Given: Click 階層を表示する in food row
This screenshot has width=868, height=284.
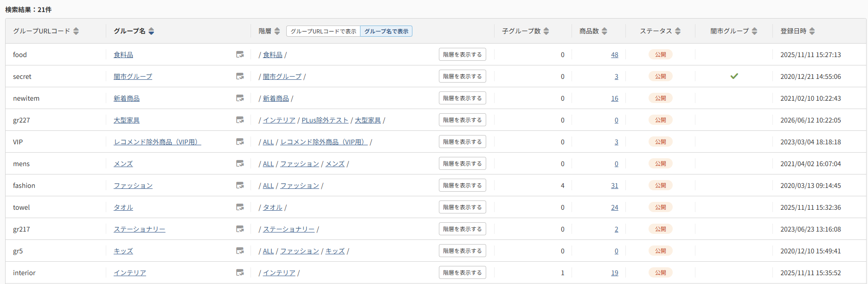Looking at the screenshot, I should pos(463,55).
